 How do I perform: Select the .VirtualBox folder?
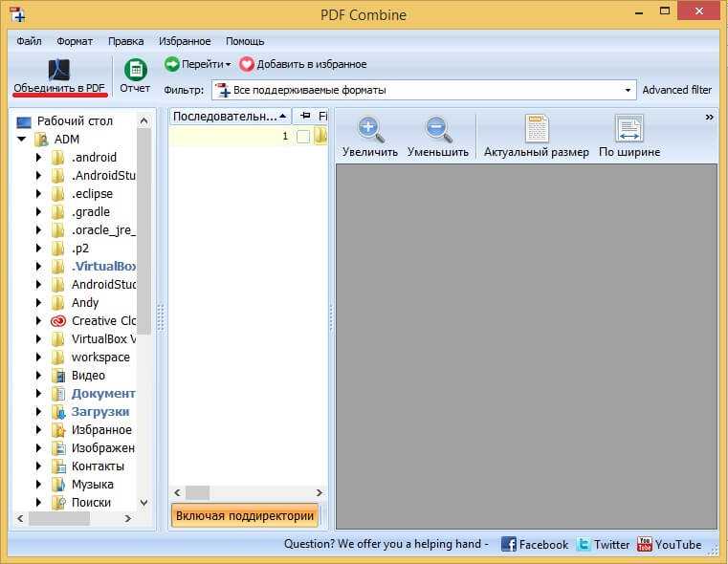(x=103, y=267)
